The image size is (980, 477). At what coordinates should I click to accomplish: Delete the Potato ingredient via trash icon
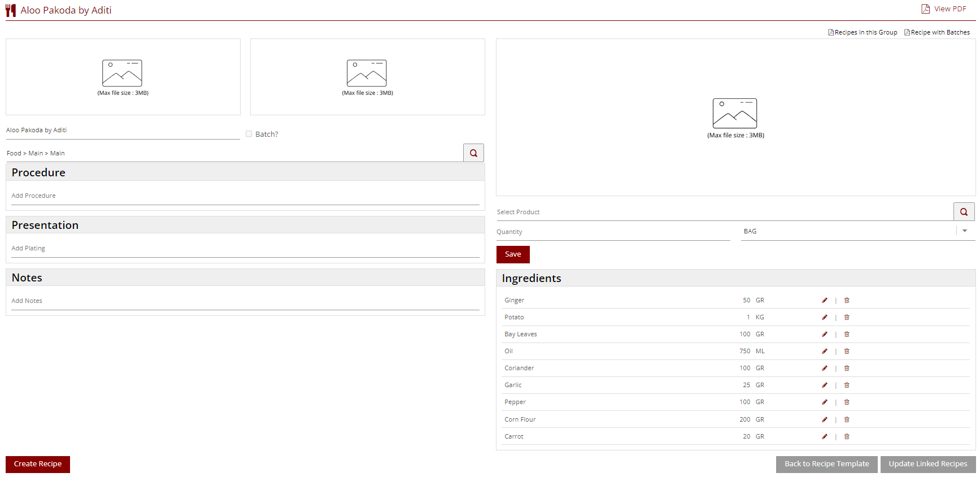pyautogui.click(x=846, y=318)
